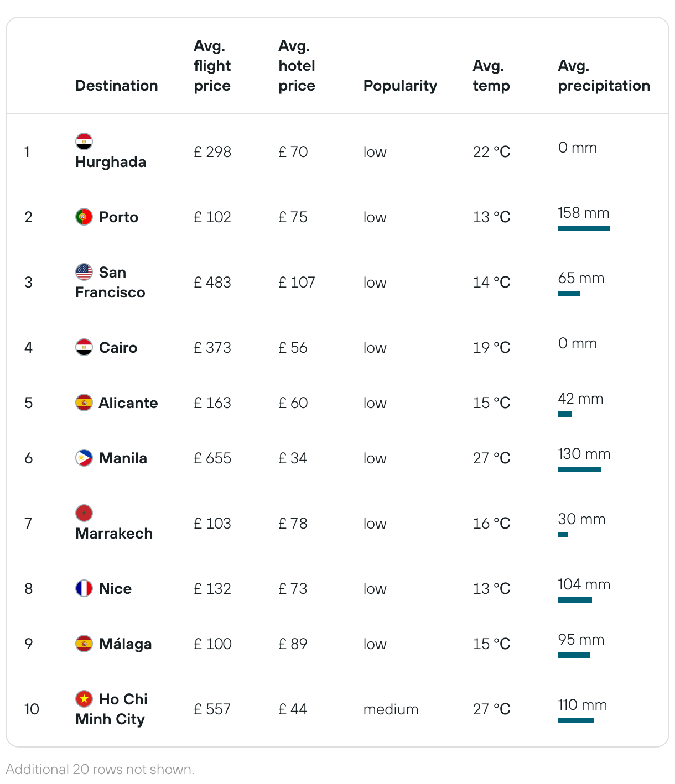Sort by the Popularity column header
The height and width of the screenshot is (784, 675).
400,86
